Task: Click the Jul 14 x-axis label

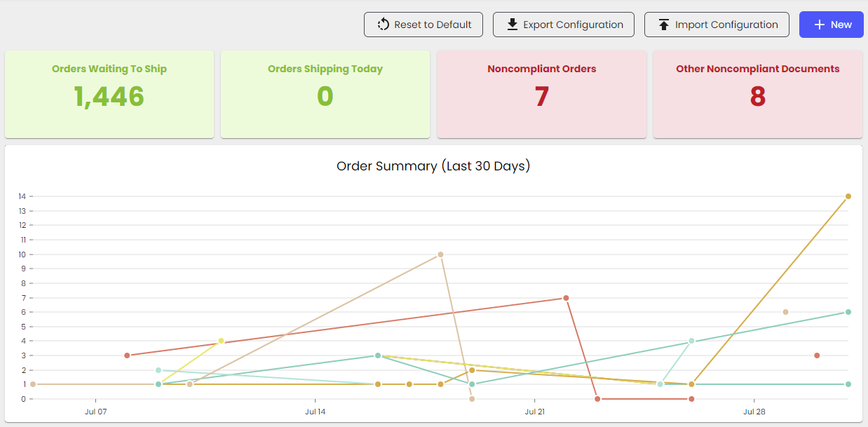Action: click(x=315, y=412)
